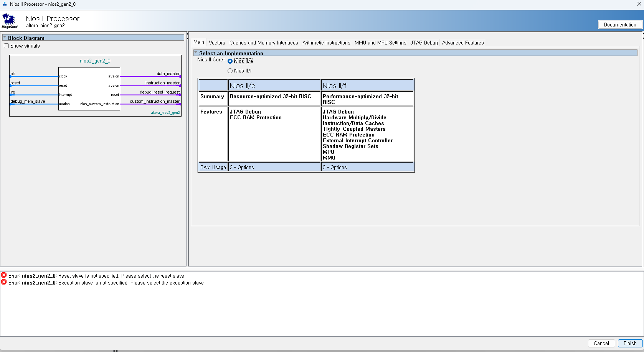644x352 pixels.
Task: Enable the Show signals checkbox
Action: click(6, 46)
